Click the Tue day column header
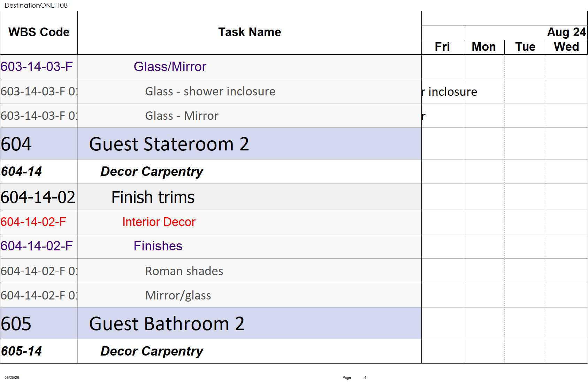 [x=525, y=47]
